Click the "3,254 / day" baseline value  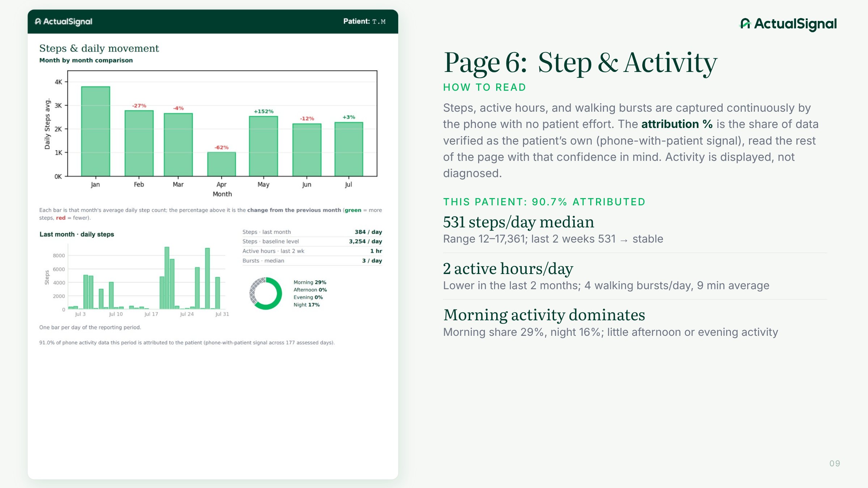click(x=365, y=241)
